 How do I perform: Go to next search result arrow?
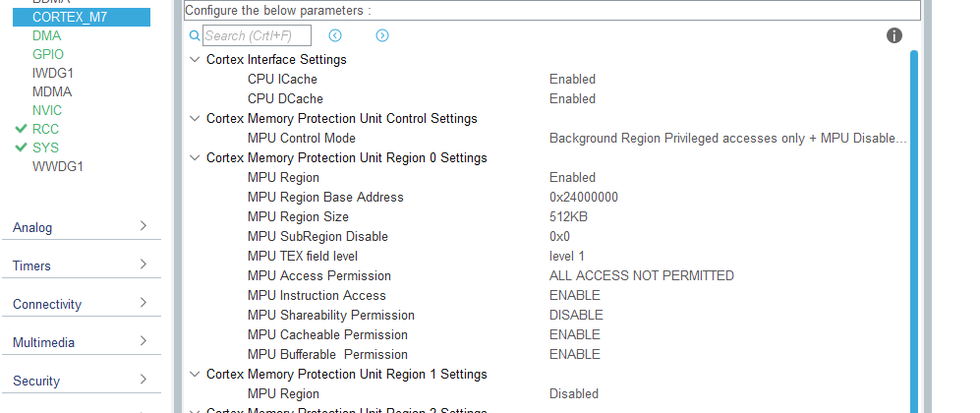click(x=382, y=35)
